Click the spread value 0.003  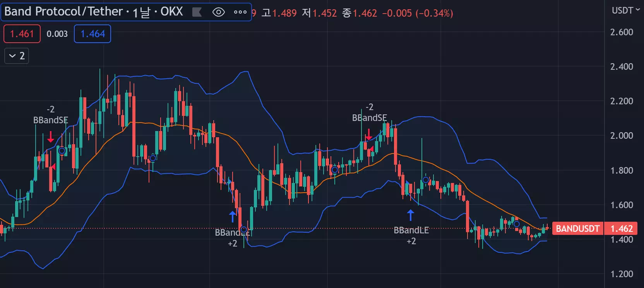pyautogui.click(x=57, y=34)
